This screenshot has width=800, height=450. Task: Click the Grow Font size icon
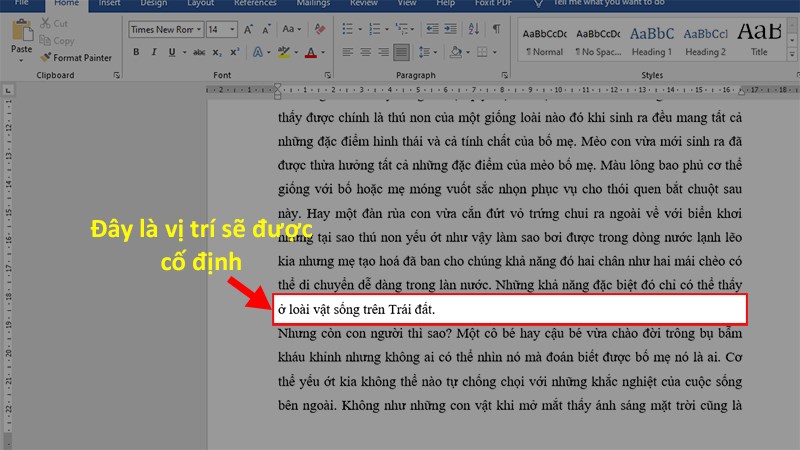point(250,30)
